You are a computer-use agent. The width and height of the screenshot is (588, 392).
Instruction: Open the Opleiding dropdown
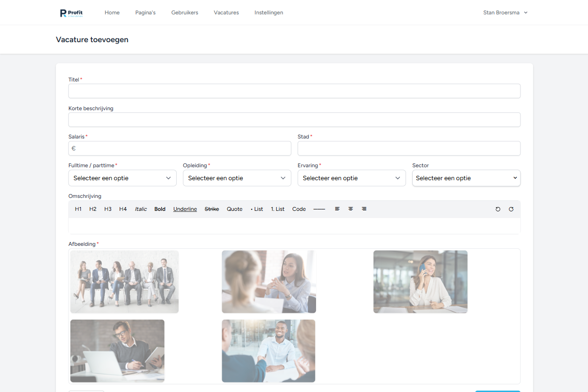[237, 178]
